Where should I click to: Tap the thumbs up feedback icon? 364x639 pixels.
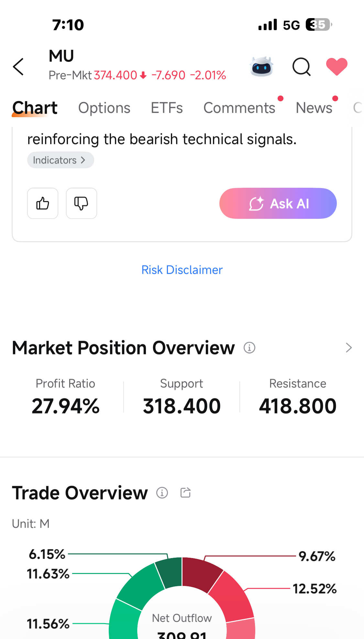point(43,203)
